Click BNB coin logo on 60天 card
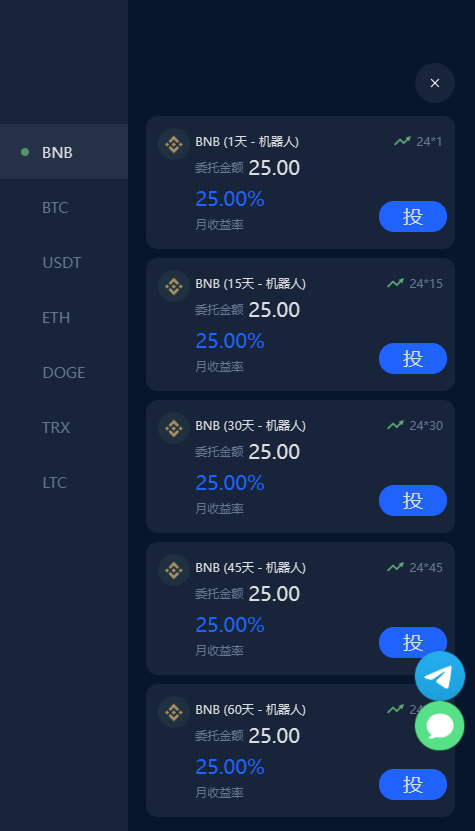Screen dimensions: 475x831 [x=174, y=712]
